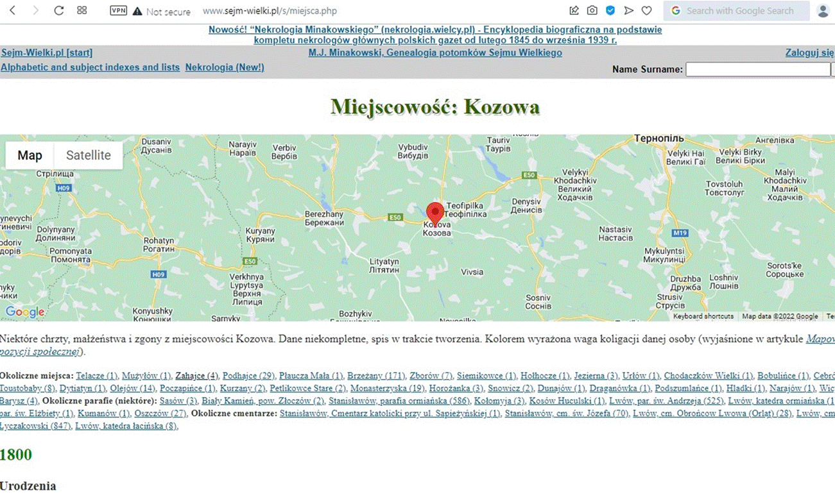Click the Google logo on the map
This screenshot has height=504, width=835.
click(x=25, y=312)
